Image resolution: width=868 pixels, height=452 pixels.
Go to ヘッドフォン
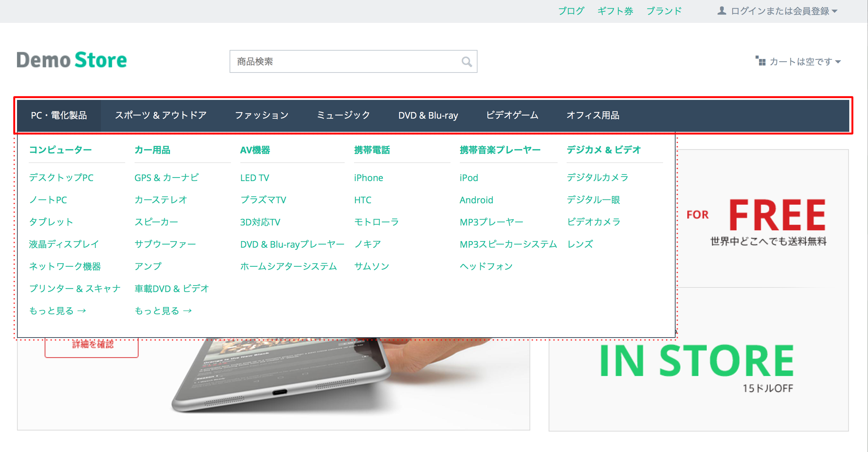tap(486, 267)
